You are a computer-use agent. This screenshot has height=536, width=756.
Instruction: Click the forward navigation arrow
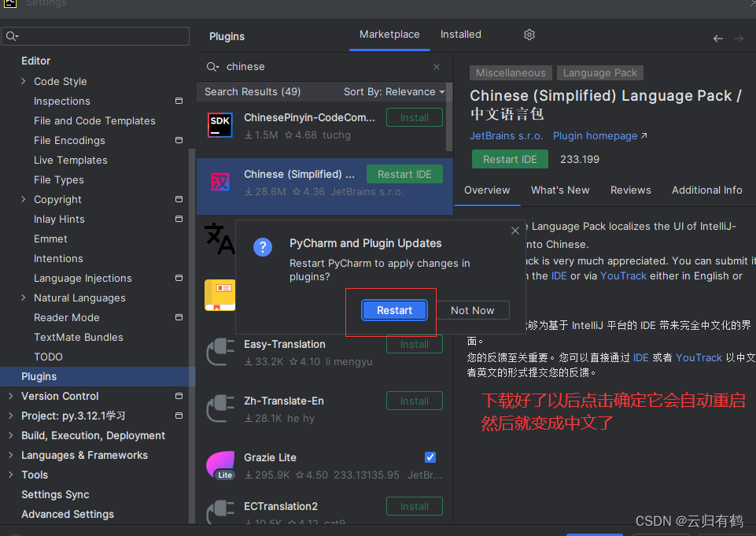[739, 39]
